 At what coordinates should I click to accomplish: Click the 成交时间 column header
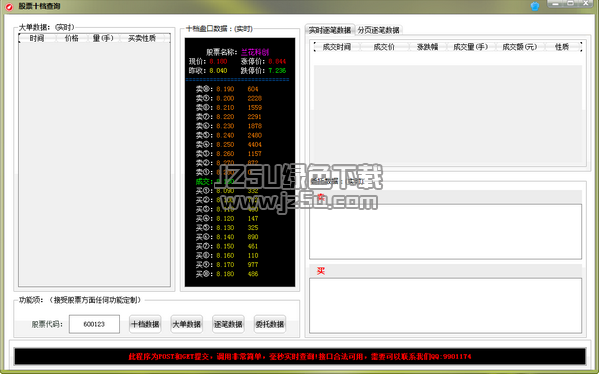coord(337,47)
